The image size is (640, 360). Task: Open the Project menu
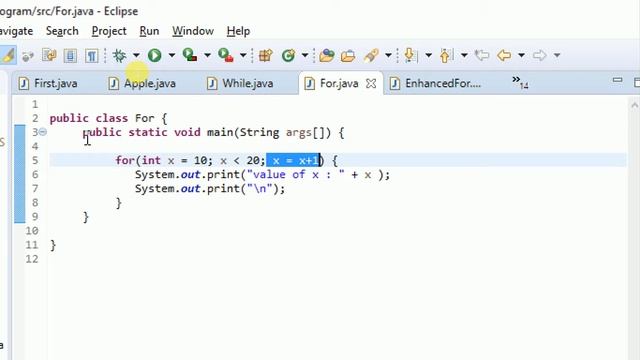point(109,31)
